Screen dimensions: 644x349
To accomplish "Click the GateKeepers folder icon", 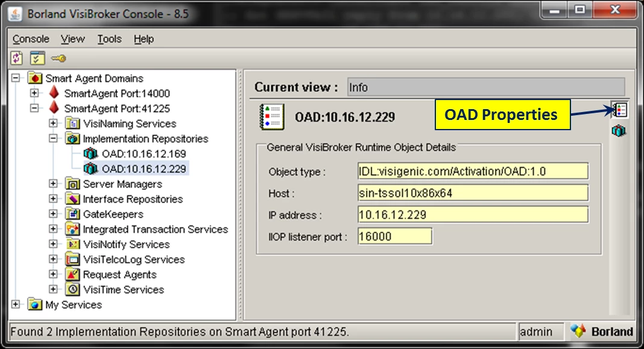I will pyautogui.click(x=73, y=214).
